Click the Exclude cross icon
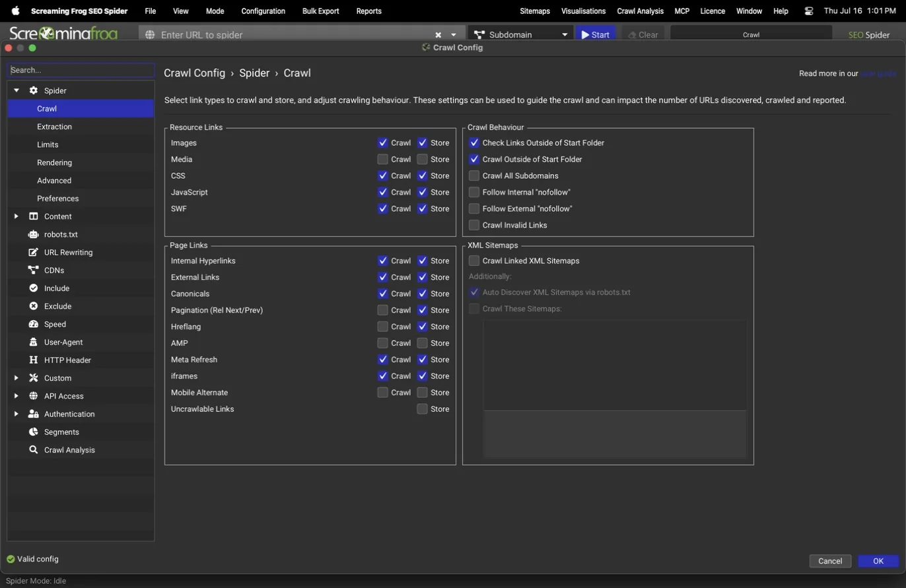 pyautogui.click(x=33, y=306)
